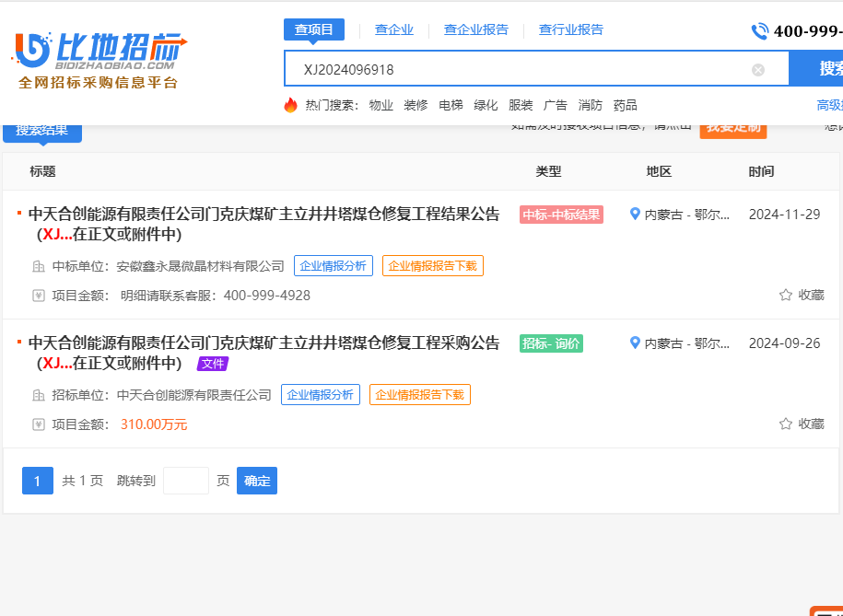The height and width of the screenshot is (616, 843).
Task: Click the 310.00万元 project amount
Action: coord(154,424)
